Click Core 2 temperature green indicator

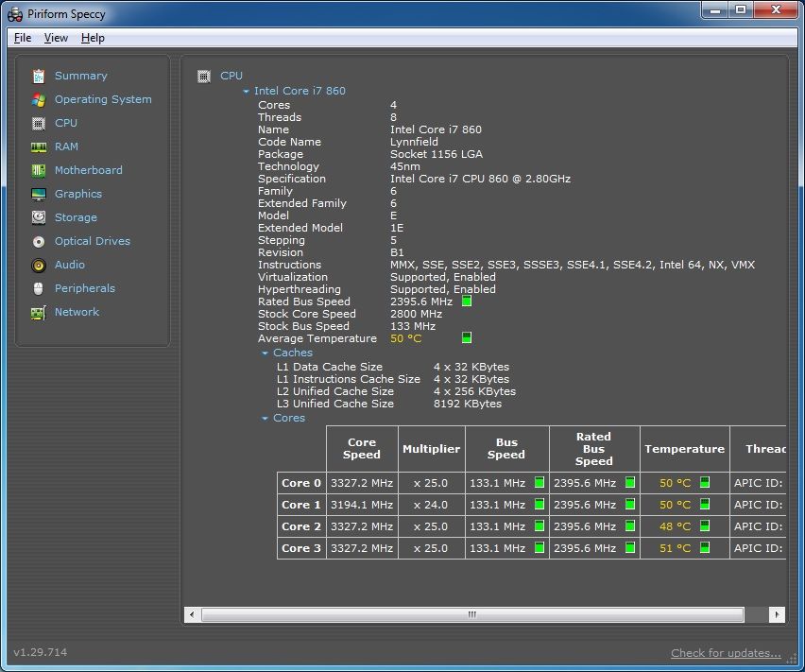[x=705, y=526]
